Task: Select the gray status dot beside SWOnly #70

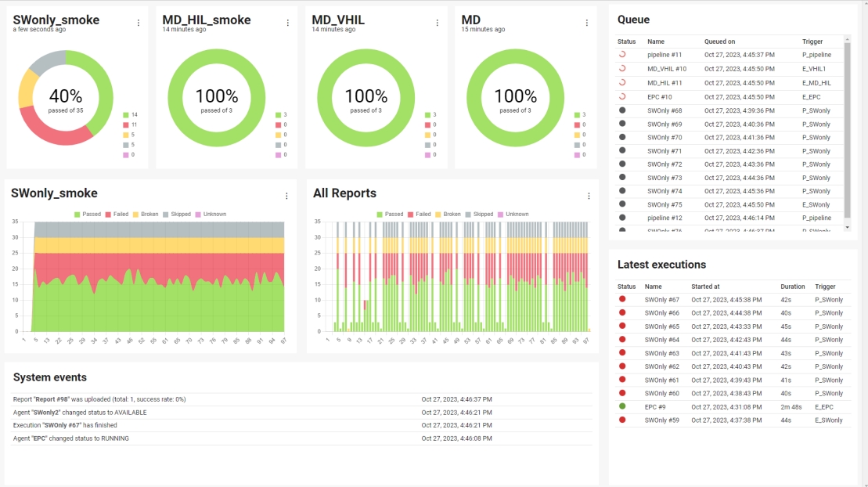Action: click(x=622, y=137)
